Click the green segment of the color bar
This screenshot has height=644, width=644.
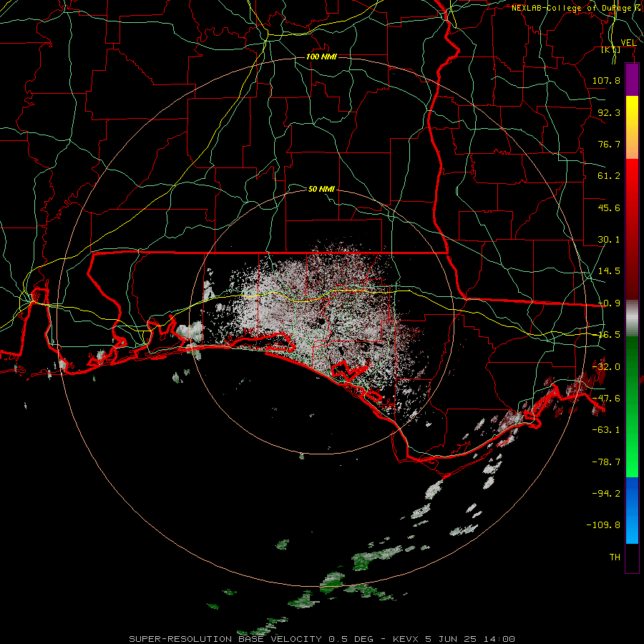tap(632, 406)
